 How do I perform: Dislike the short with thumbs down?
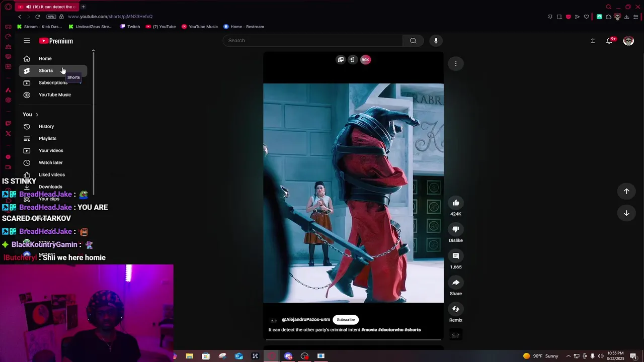pyautogui.click(x=456, y=229)
